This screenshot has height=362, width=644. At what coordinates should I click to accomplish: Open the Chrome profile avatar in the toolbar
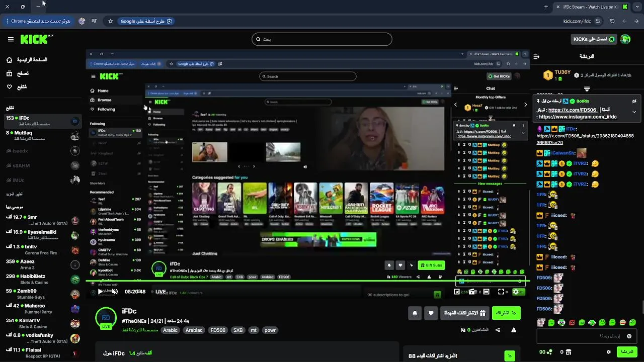pos(82,21)
